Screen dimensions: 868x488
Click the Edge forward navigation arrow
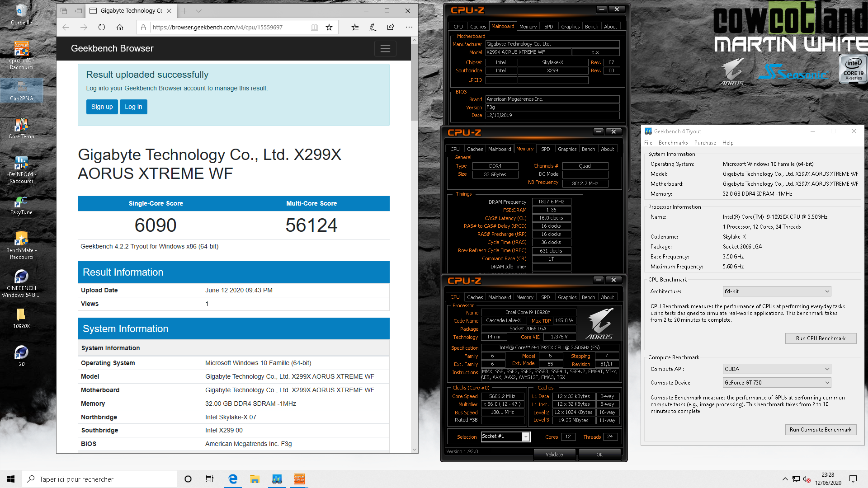(x=84, y=28)
